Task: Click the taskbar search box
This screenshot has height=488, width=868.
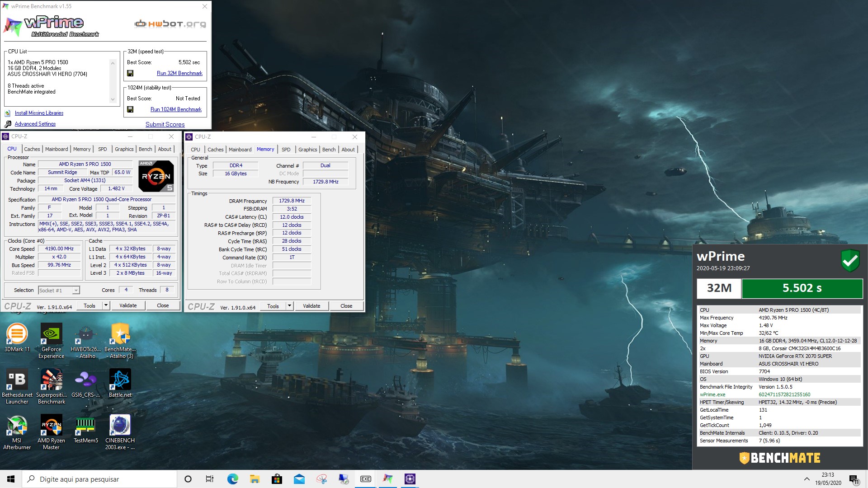Action: (x=99, y=479)
